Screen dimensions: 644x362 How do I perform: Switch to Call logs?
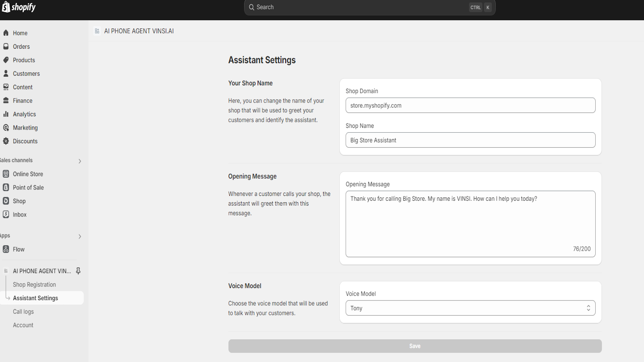tap(23, 311)
